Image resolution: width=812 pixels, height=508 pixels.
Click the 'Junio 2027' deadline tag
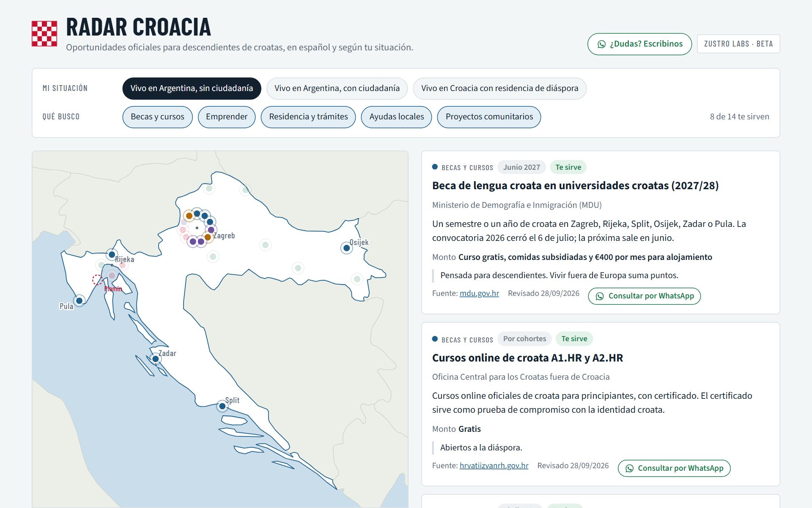(x=521, y=167)
